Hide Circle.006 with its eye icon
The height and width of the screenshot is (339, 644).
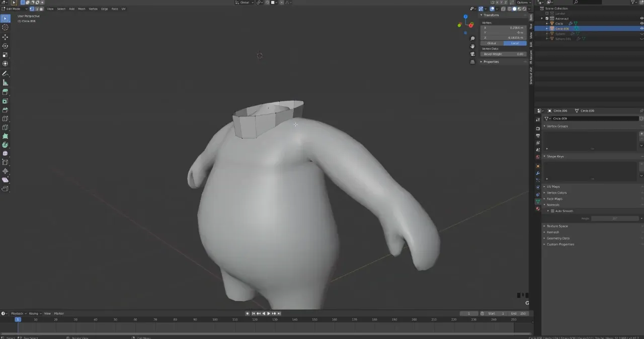641,29
